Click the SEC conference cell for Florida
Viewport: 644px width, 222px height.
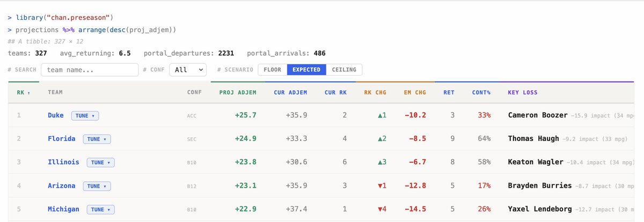(x=192, y=139)
